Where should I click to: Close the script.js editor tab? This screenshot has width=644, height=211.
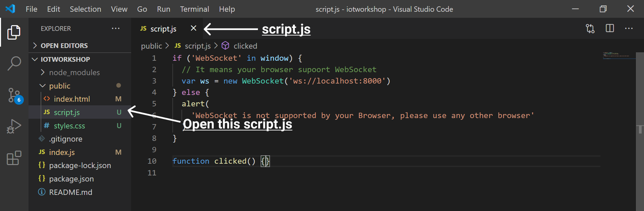click(194, 28)
